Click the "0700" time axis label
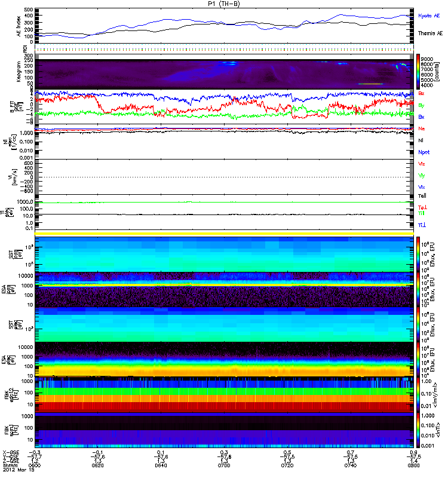 [224, 465]
